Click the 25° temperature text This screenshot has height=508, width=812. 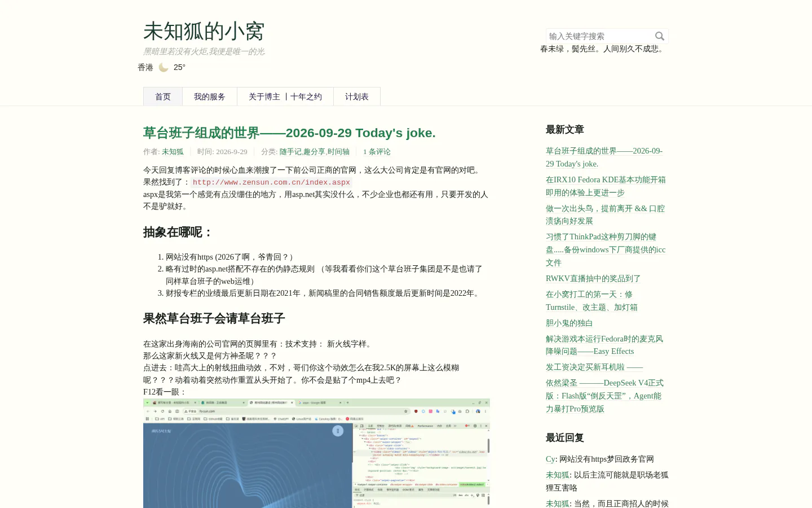pyautogui.click(x=179, y=67)
